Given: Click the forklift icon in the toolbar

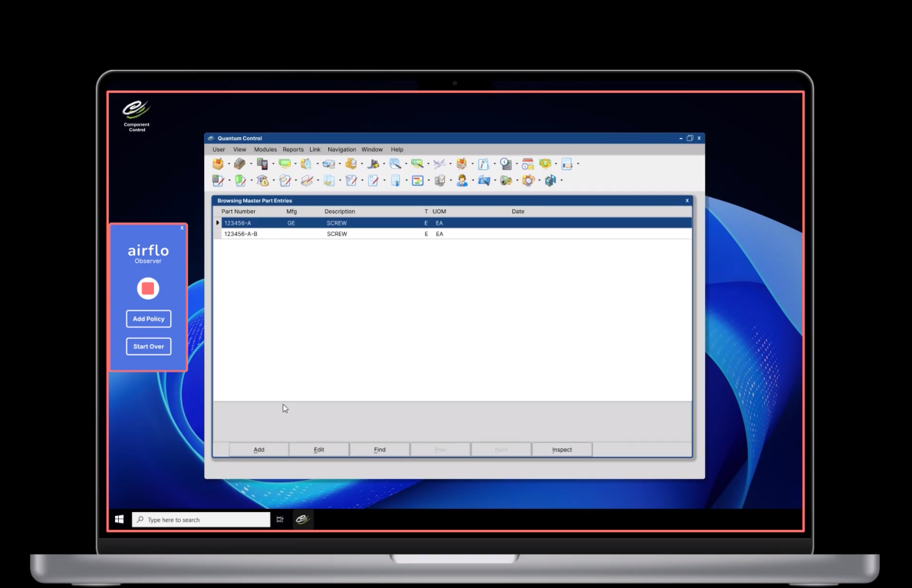Looking at the screenshot, I should pyautogui.click(x=373, y=164).
